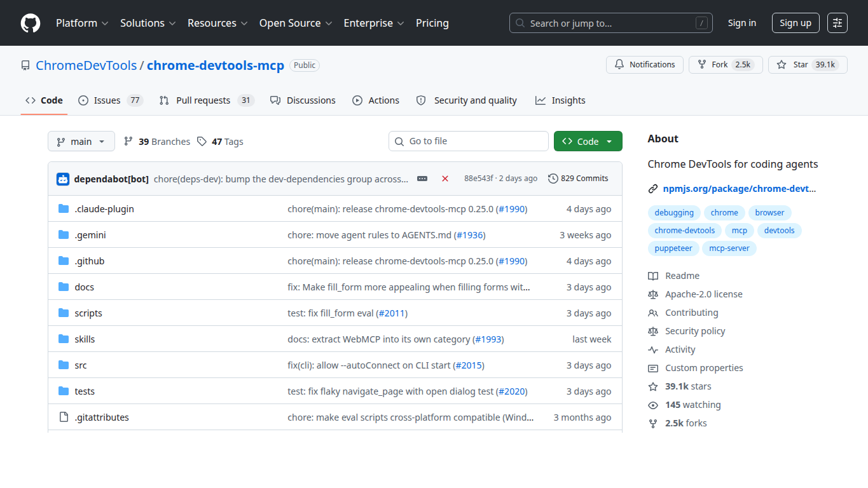Click the Go to file input
The height and width of the screenshot is (488, 868).
(x=469, y=141)
